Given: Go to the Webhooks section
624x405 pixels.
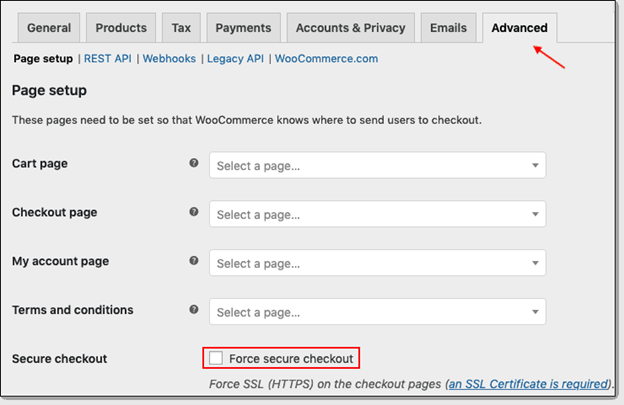Looking at the screenshot, I should click(169, 59).
